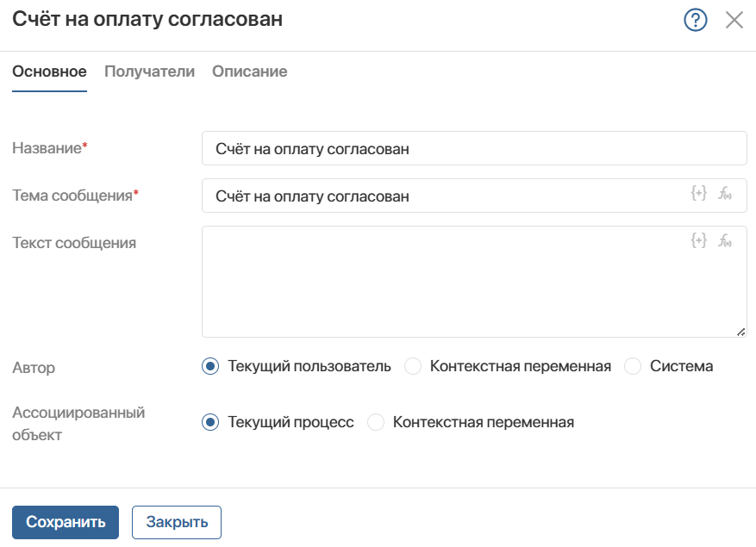This screenshot has height=547, width=756.
Task: Click the dialog title Счёт на оплату согласован
Action: click(x=147, y=19)
